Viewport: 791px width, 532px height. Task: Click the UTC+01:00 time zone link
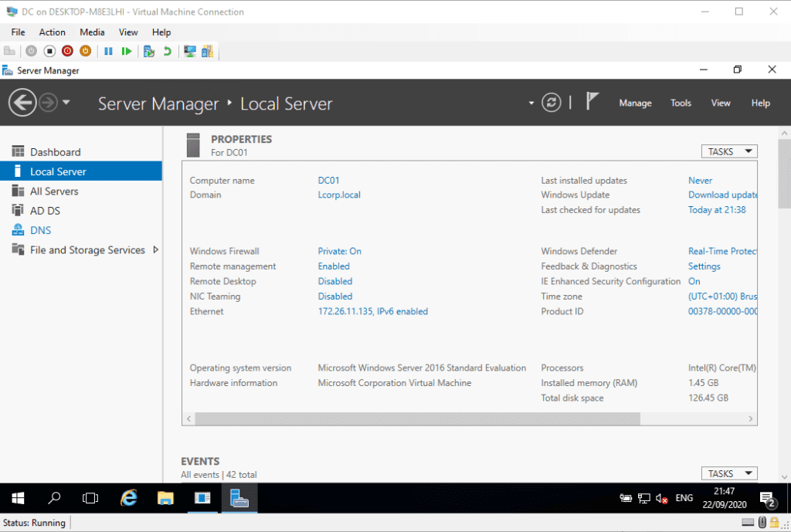722,296
